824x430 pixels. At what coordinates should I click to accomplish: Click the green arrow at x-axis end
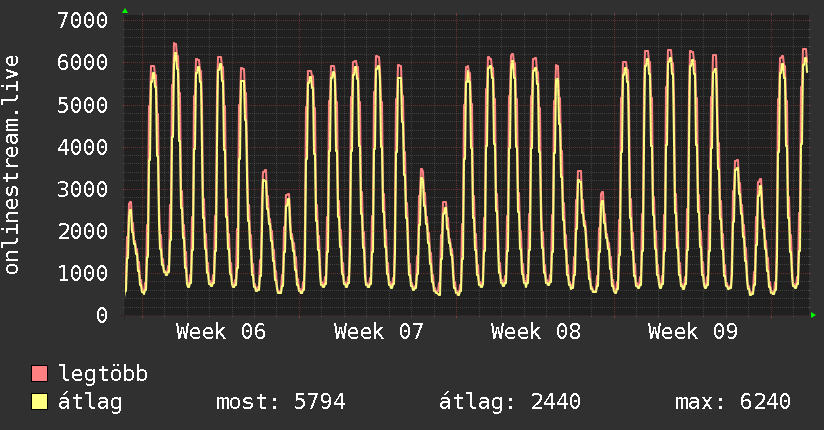814,315
